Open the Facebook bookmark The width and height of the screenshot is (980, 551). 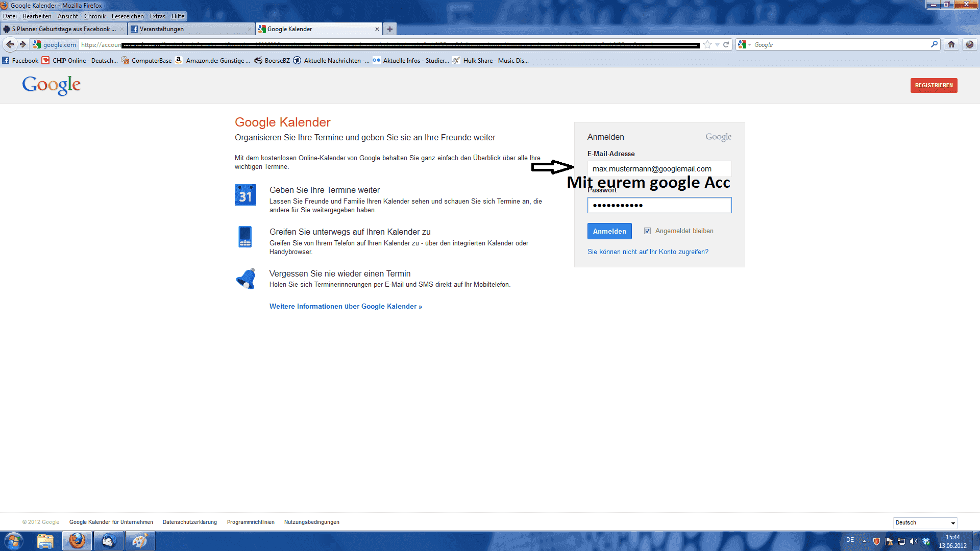pos(20,61)
